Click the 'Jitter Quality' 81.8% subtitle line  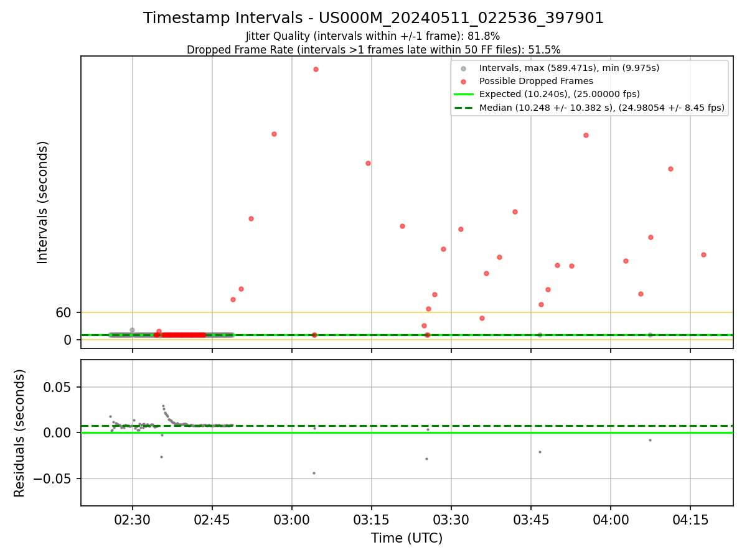(x=373, y=36)
